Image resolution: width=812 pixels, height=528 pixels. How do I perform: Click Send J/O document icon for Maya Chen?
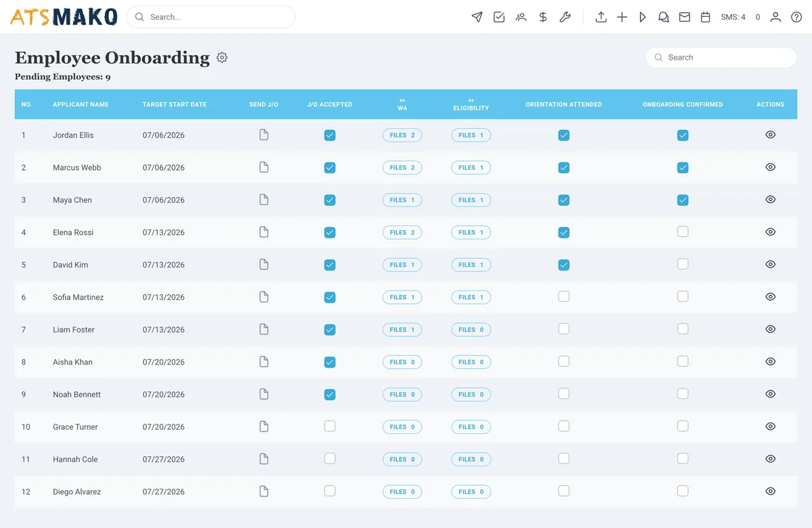[x=264, y=200]
